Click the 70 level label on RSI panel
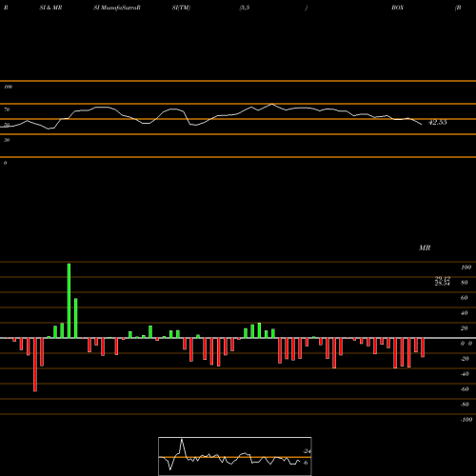This screenshot has width=476, height=476. (7, 109)
